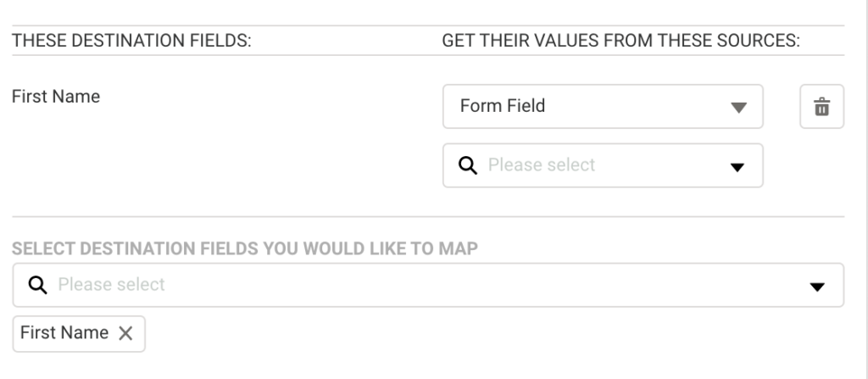Click the search icon in destination fields selector

[x=37, y=285]
